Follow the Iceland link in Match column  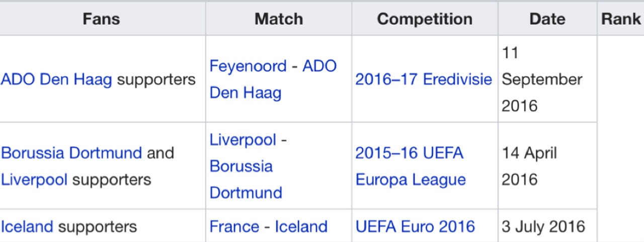pyautogui.click(x=301, y=226)
